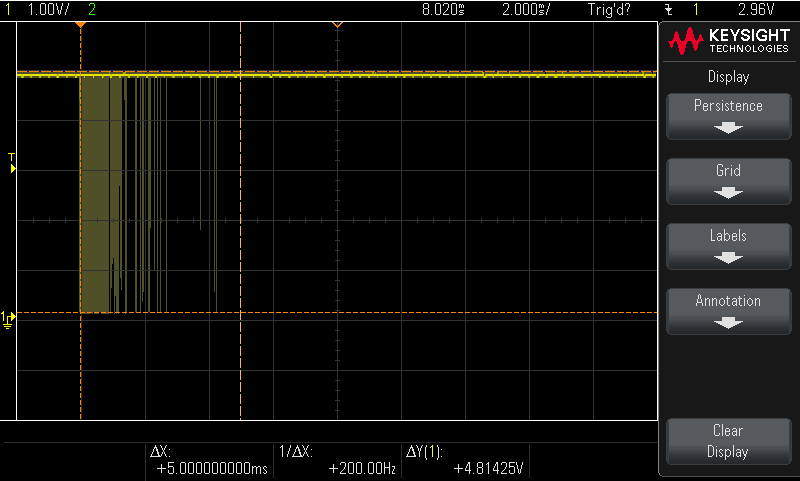
Task: Click the down arrow under Labels
Action: tap(728, 258)
